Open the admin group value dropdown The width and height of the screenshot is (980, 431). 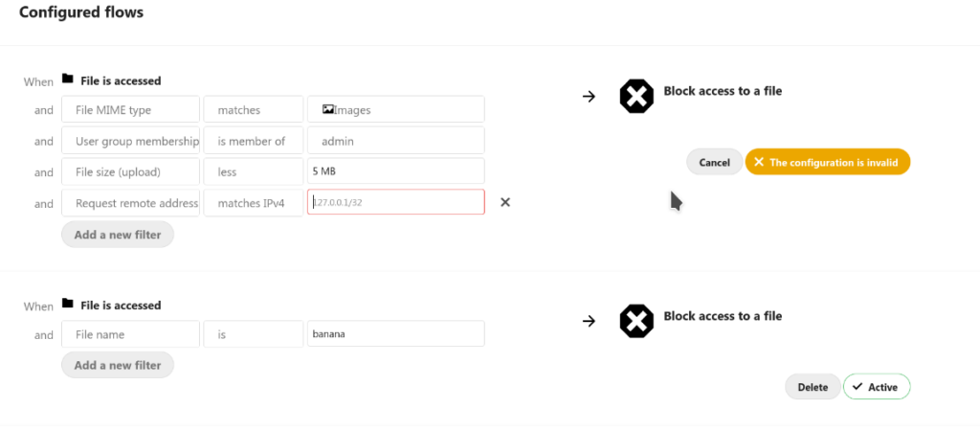(x=395, y=141)
